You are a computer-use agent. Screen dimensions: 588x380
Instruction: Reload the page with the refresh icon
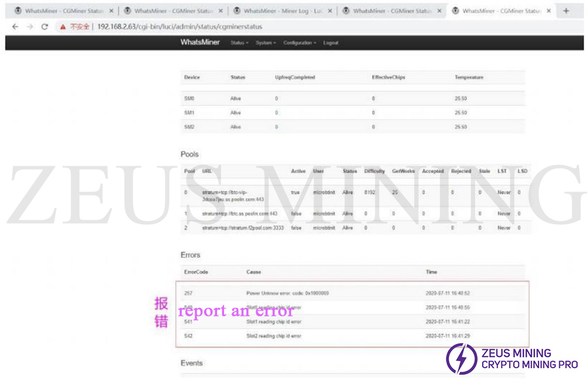click(45, 26)
